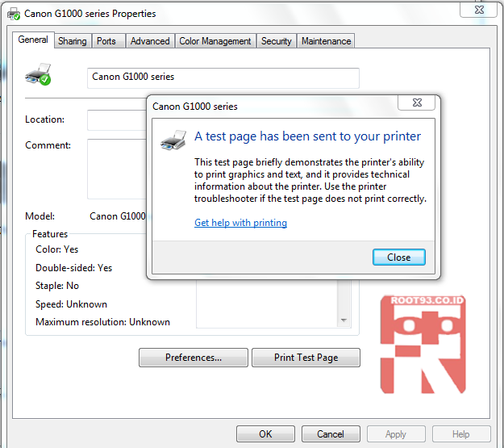The width and height of the screenshot is (504, 448).
Task: Click the printer icon in test page dialog
Action: tap(173, 140)
